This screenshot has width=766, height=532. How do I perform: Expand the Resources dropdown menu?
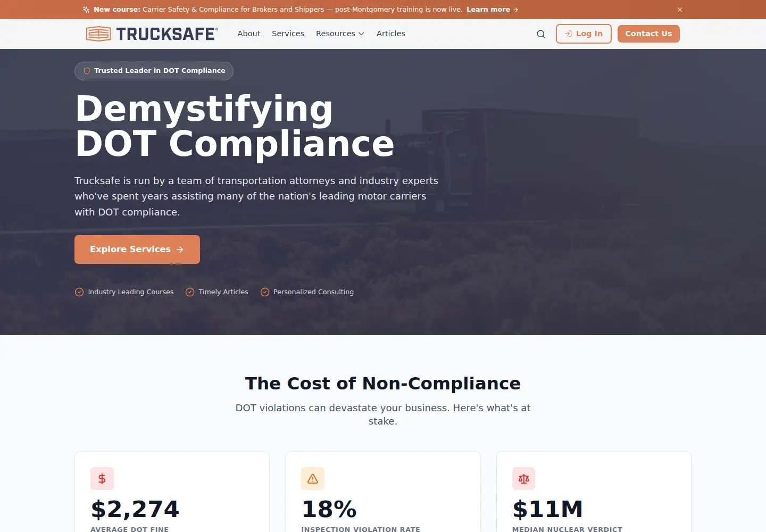[x=340, y=34]
